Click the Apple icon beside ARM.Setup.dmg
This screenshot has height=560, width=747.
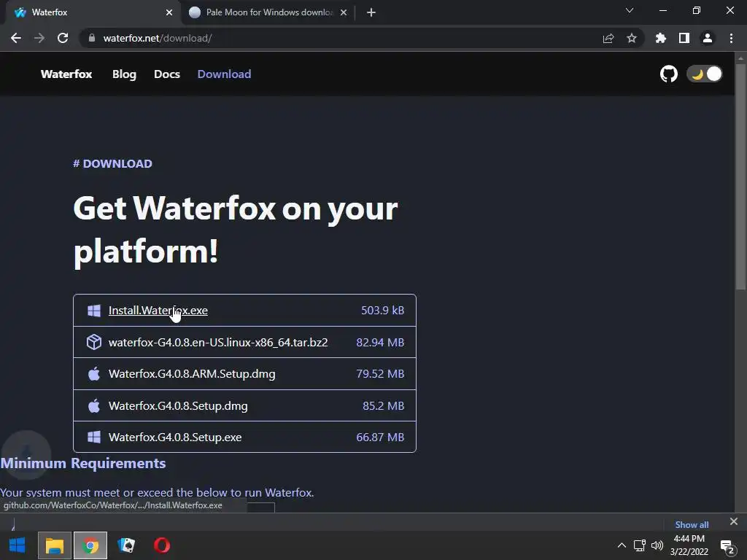94,373
